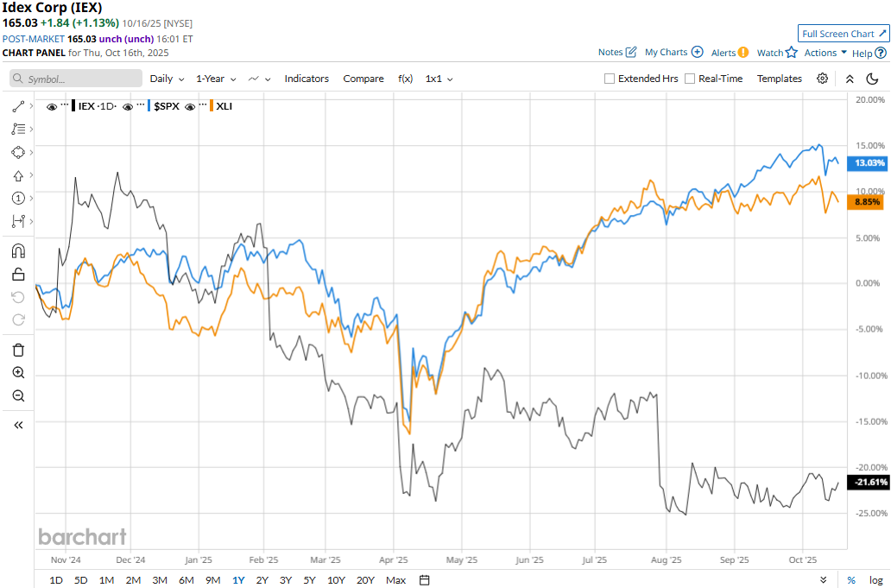Screen dimensions: 891x588
Task: Delete drawings with trash icon
Action: pyautogui.click(x=18, y=350)
